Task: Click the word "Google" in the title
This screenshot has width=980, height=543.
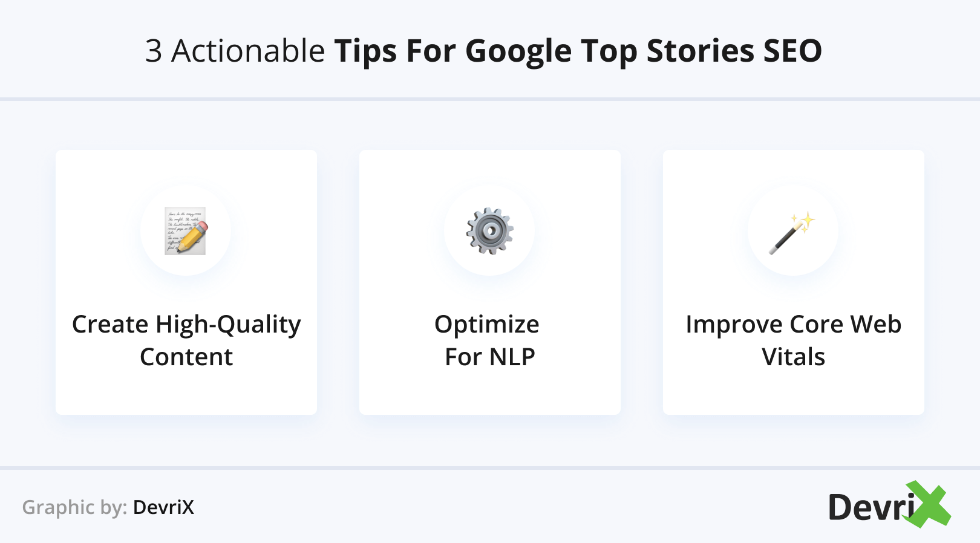Action: pyautogui.click(x=518, y=51)
